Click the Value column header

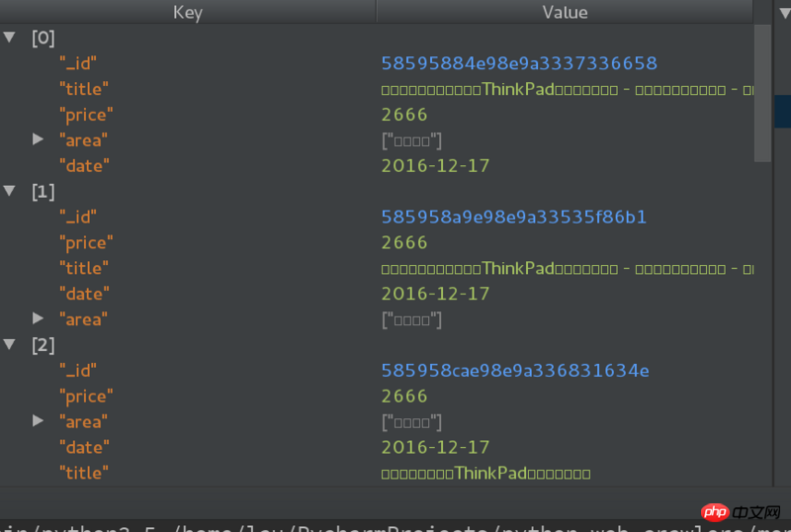pyautogui.click(x=565, y=12)
